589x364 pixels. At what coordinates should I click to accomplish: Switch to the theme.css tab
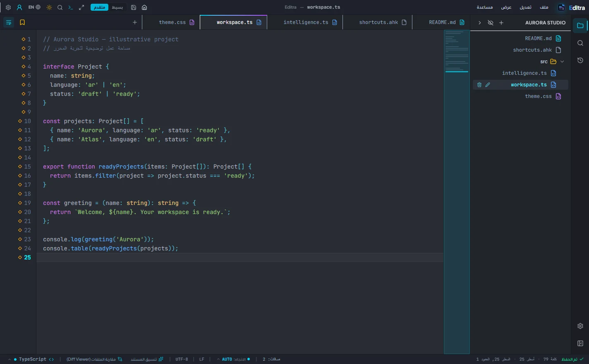pyautogui.click(x=172, y=22)
